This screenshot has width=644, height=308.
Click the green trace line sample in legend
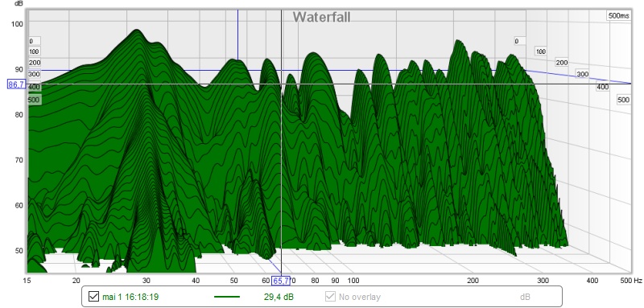(x=227, y=297)
